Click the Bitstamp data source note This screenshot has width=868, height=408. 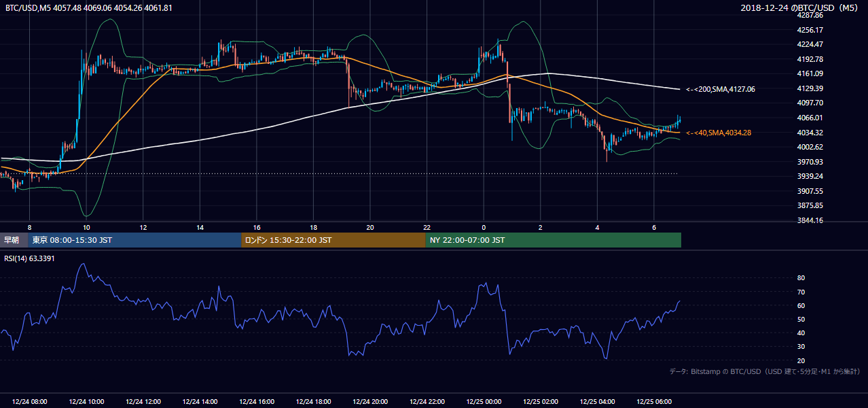pos(765,371)
